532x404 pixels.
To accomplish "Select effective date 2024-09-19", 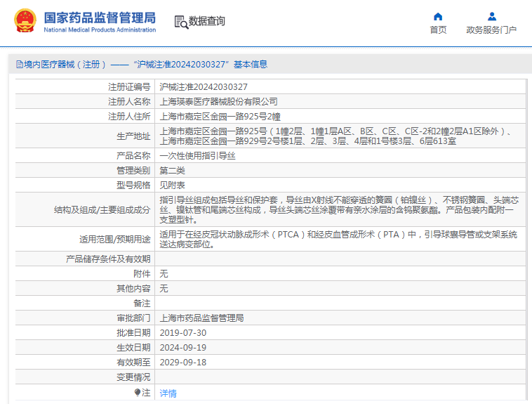I will click(183, 347).
